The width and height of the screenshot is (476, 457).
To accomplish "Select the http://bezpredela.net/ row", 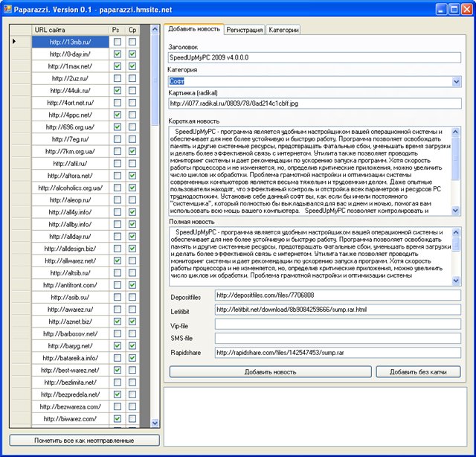I will pyautogui.click(x=70, y=394).
